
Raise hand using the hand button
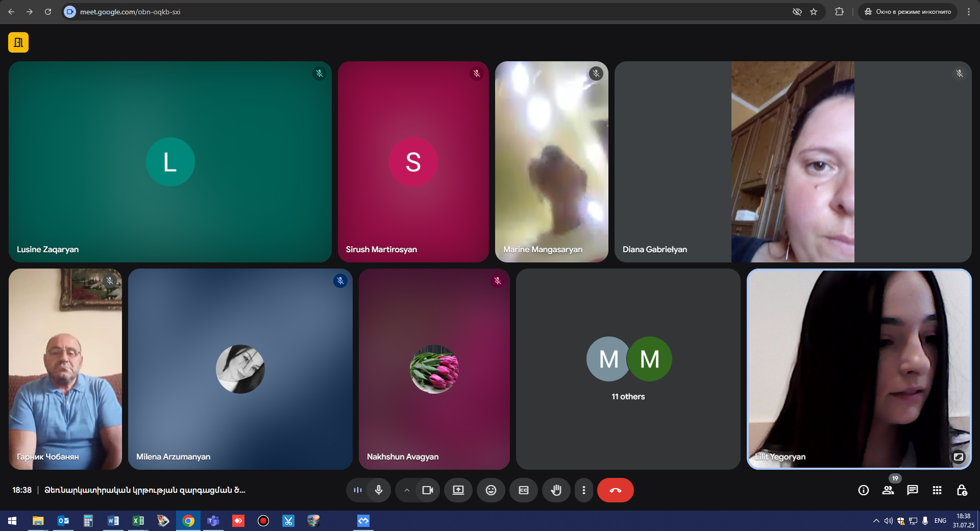(556, 490)
